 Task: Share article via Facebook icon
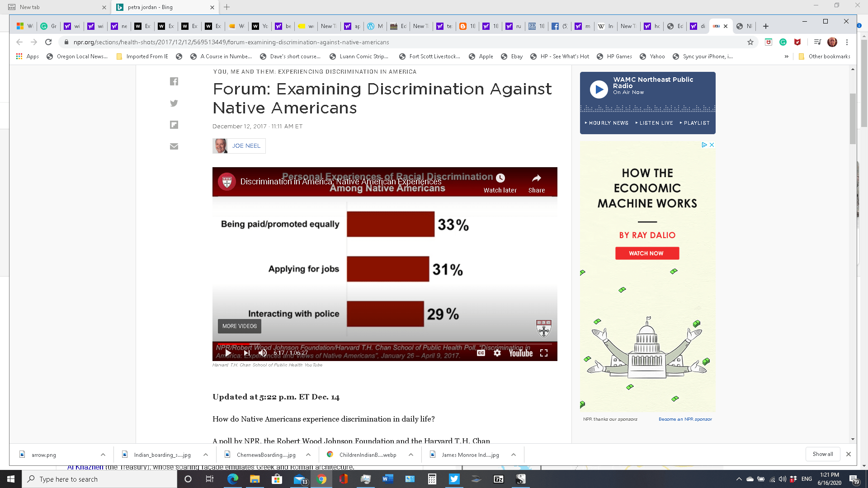(x=174, y=81)
